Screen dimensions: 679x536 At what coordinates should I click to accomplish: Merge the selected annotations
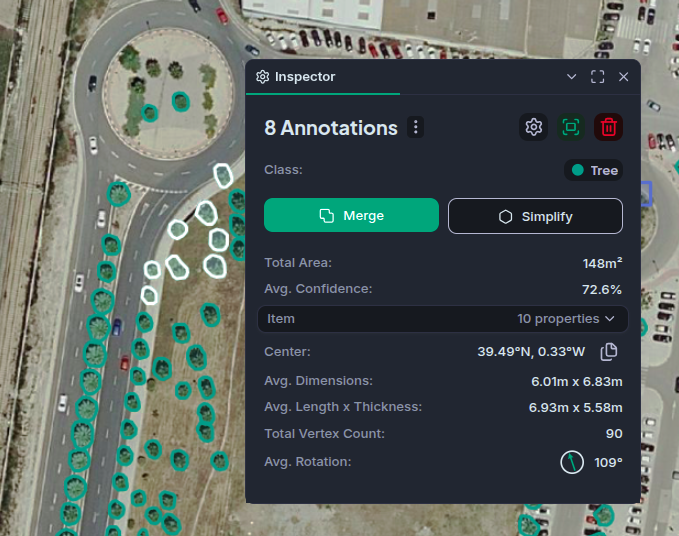coord(351,215)
